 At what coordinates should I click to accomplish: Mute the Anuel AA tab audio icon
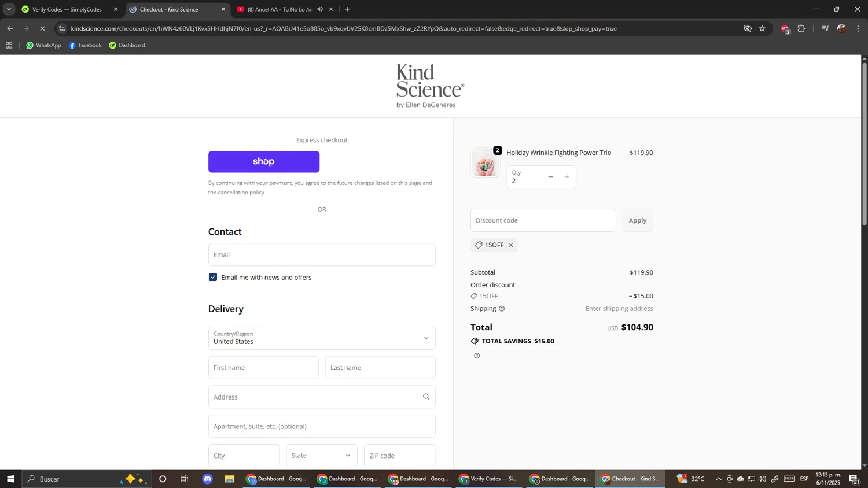[320, 9]
